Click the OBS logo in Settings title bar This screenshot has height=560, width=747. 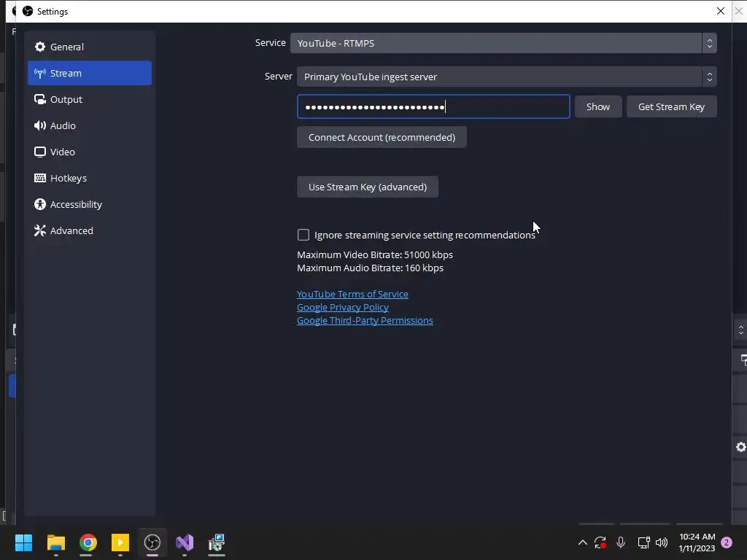coord(28,11)
